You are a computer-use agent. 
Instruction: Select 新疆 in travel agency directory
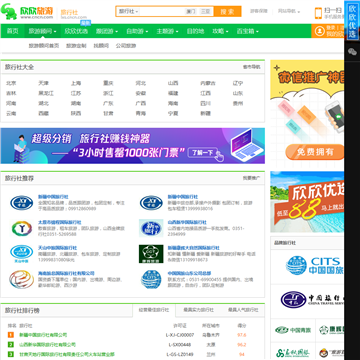tap(205, 113)
